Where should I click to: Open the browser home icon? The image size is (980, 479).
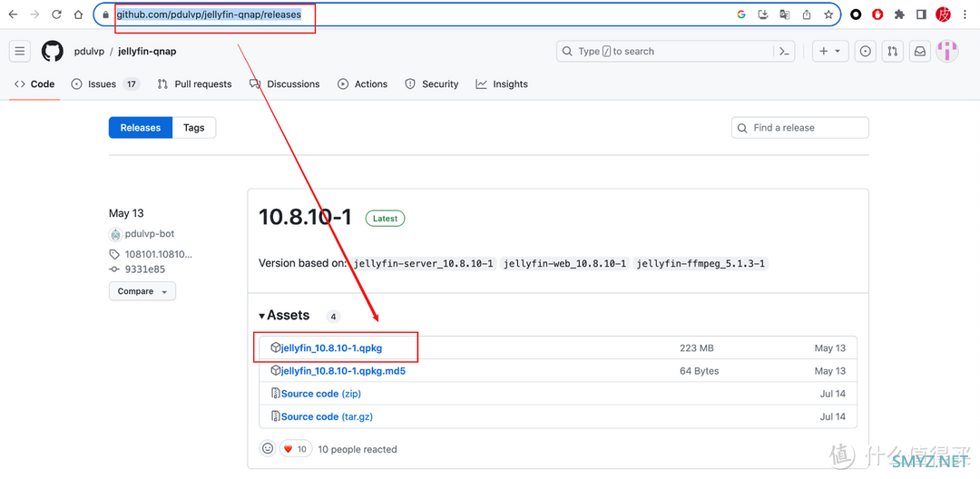pyautogui.click(x=78, y=15)
